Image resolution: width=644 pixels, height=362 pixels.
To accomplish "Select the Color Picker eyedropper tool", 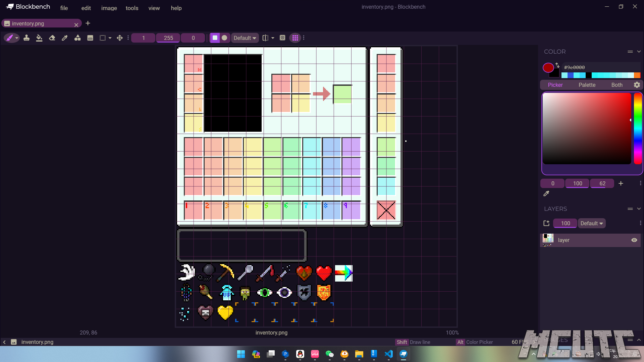I will click(x=65, y=38).
